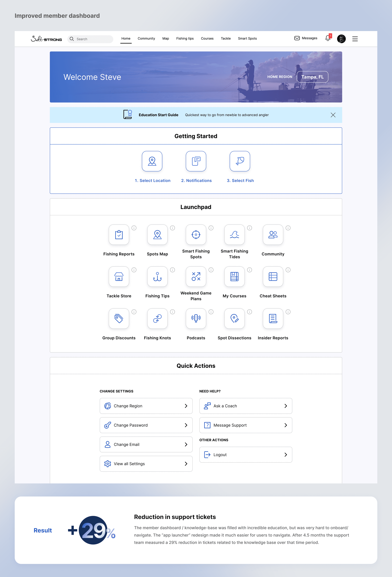Open the hamburger menu
This screenshot has width=392, height=577.
coord(355,39)
